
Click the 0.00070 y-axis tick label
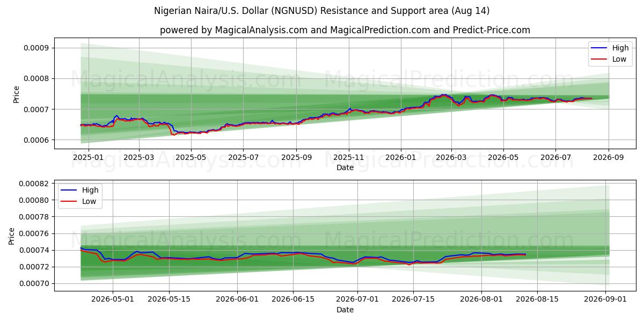[x=34, y=283]
